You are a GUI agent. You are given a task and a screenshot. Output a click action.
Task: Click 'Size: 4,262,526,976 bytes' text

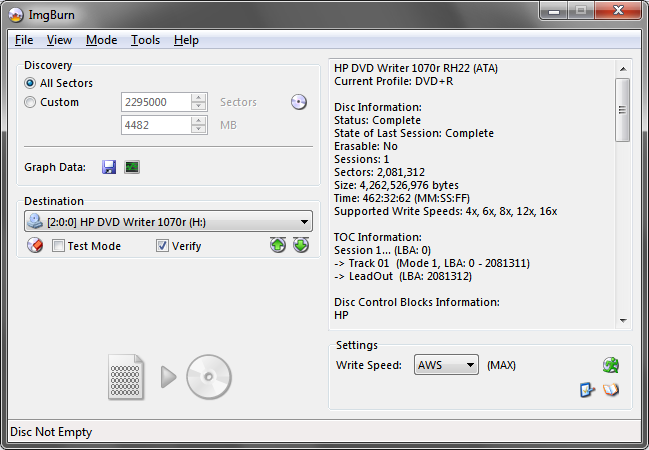396,185
